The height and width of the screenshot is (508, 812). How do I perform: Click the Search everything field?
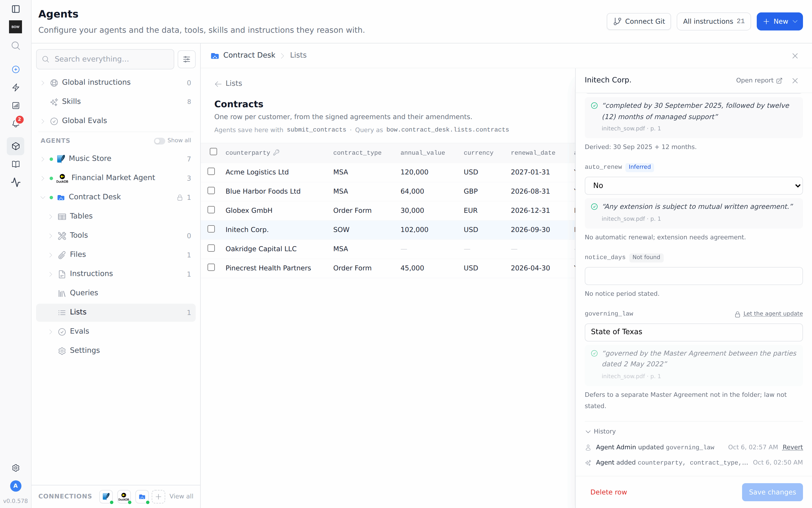click(x=105, y=59)
